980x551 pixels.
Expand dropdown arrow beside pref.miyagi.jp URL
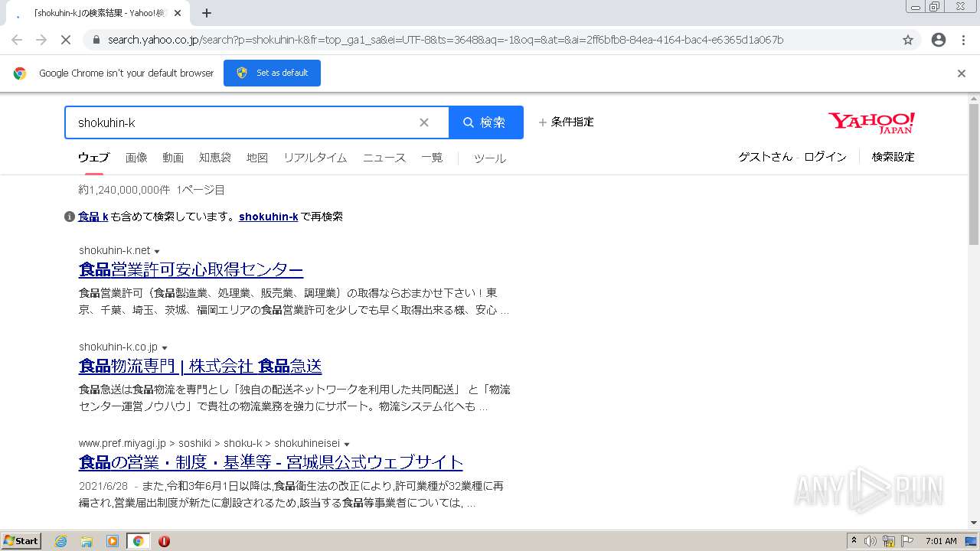[x=347, y=445]
